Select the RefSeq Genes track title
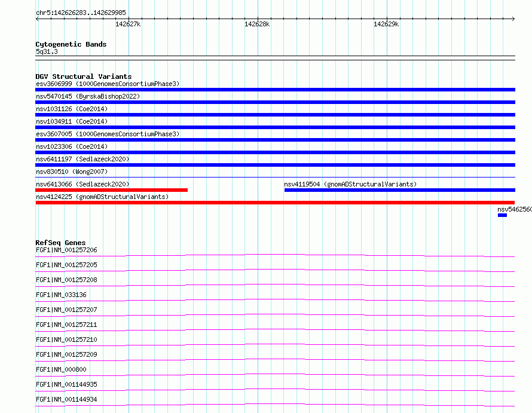The image size is (532, 413). coord(60,243)
